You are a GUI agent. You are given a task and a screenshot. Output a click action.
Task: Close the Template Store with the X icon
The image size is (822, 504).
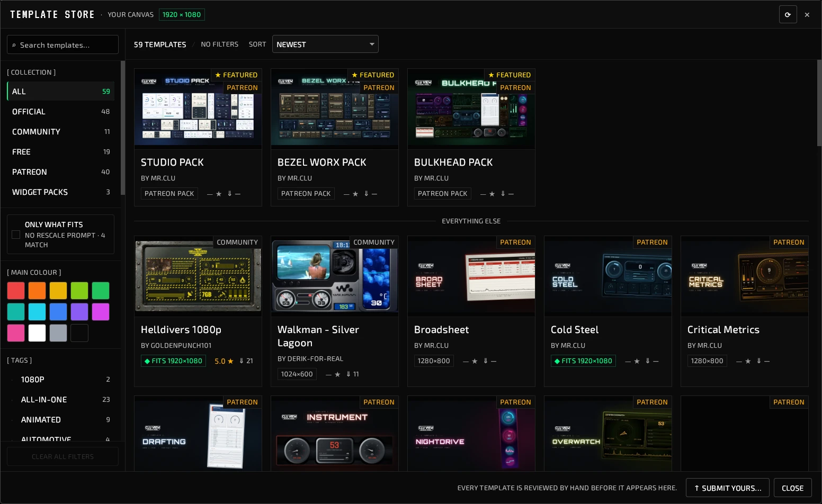807,15
